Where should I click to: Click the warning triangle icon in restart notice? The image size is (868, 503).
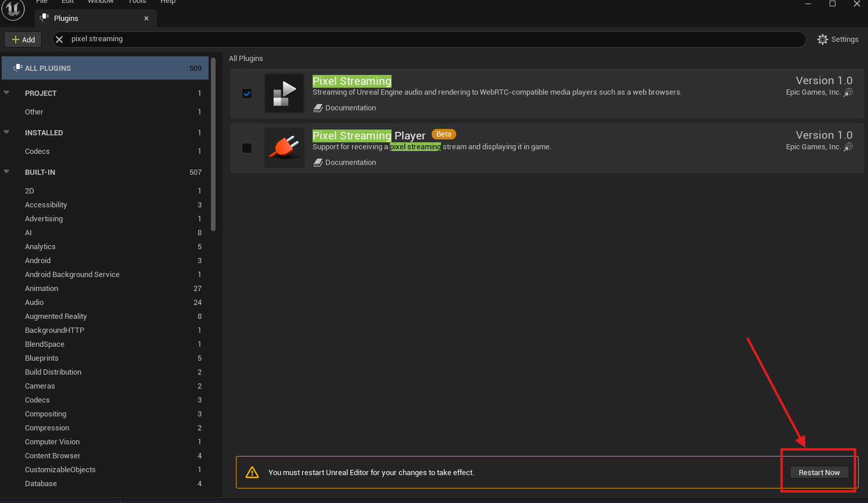pyautogui.click(x=252, y=473)
